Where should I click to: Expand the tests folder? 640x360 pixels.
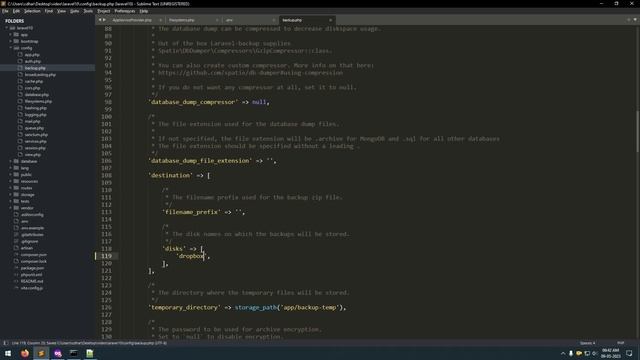11,201
